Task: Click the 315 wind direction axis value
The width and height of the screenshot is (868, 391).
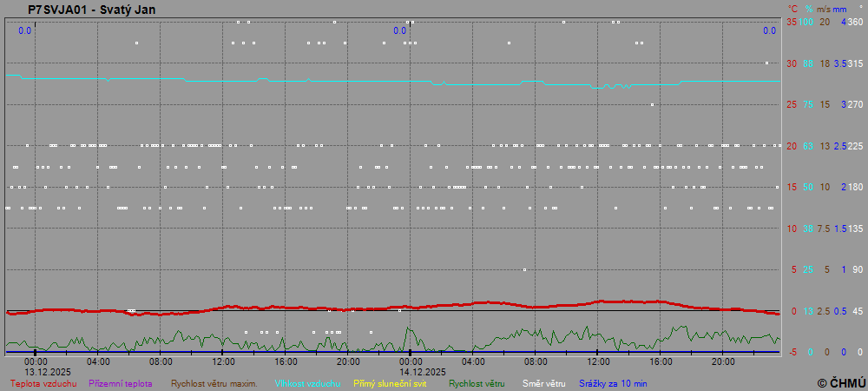Action: click(x=855, y=63)
